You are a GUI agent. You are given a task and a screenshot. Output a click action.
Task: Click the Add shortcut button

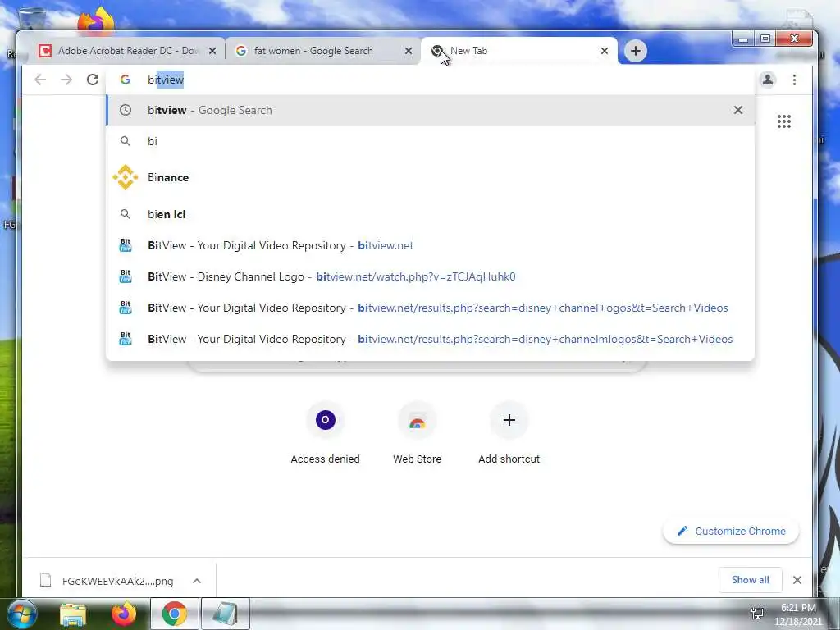click(x=509, y=434)
